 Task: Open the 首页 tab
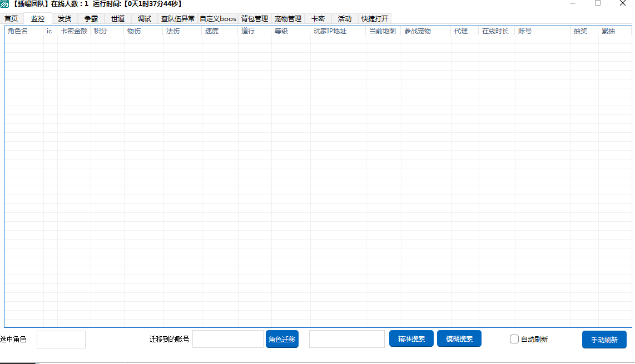[x=11, y=19]
